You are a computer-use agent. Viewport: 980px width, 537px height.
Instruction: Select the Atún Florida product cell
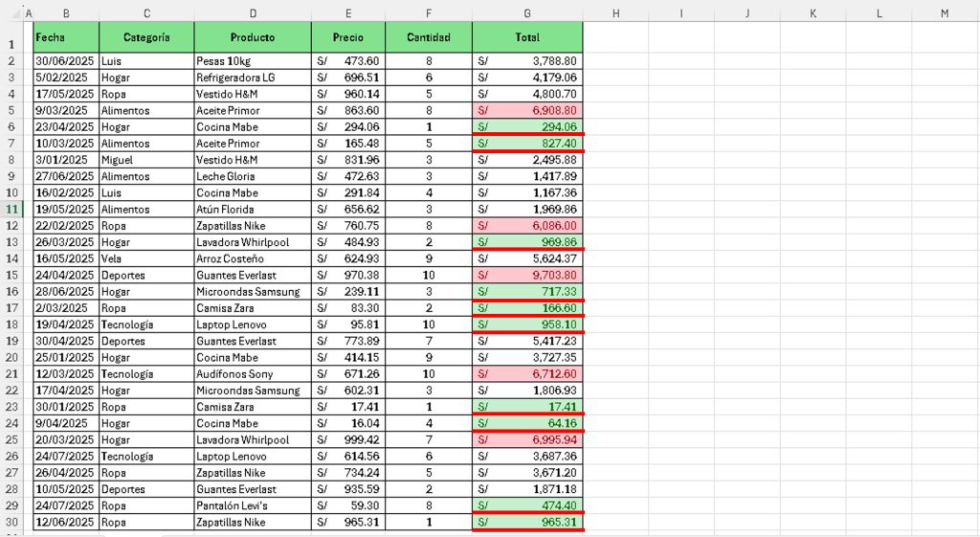pyautogui.click(x=253, y=210)
